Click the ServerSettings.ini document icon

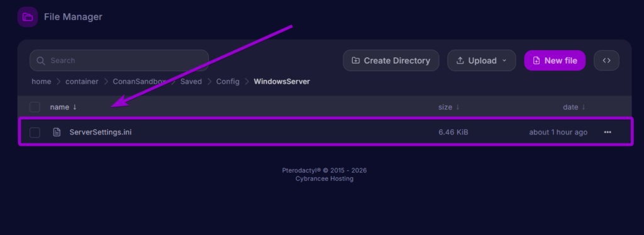pos(57,133)
